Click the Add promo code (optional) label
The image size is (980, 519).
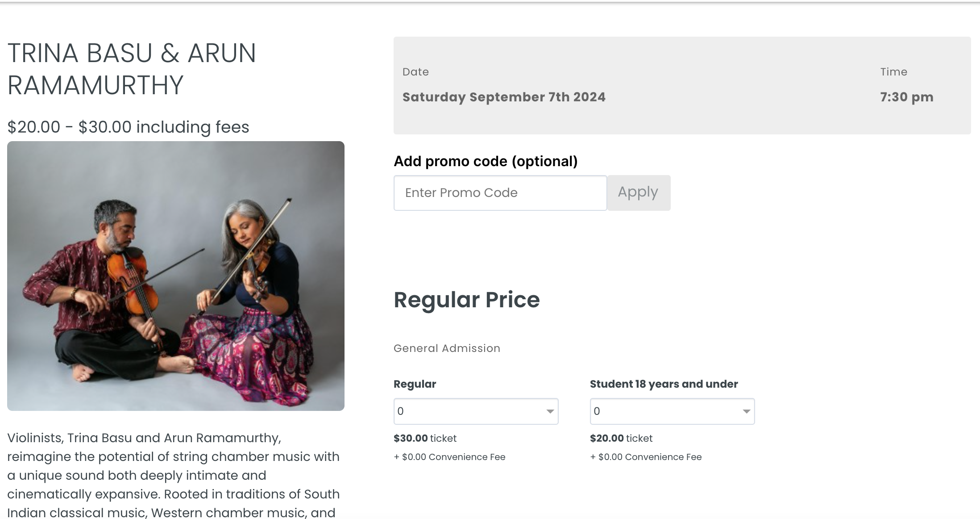(x=486, y=161)
